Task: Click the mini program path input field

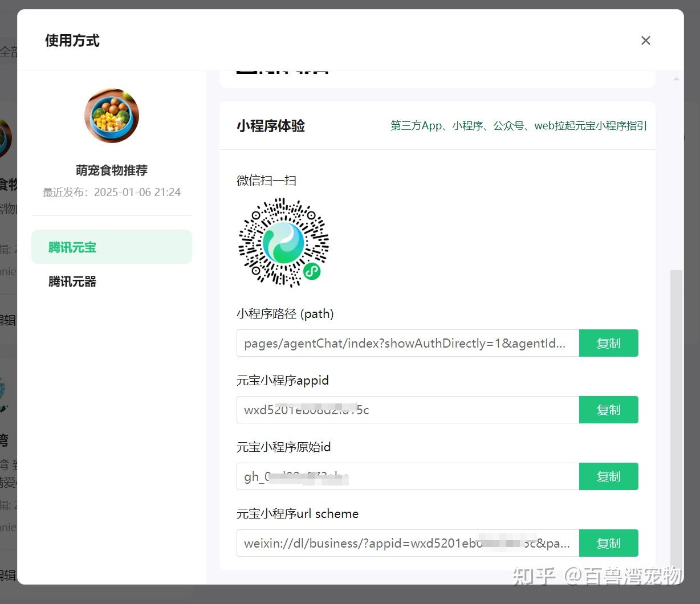Action: (x=408, y=343)
